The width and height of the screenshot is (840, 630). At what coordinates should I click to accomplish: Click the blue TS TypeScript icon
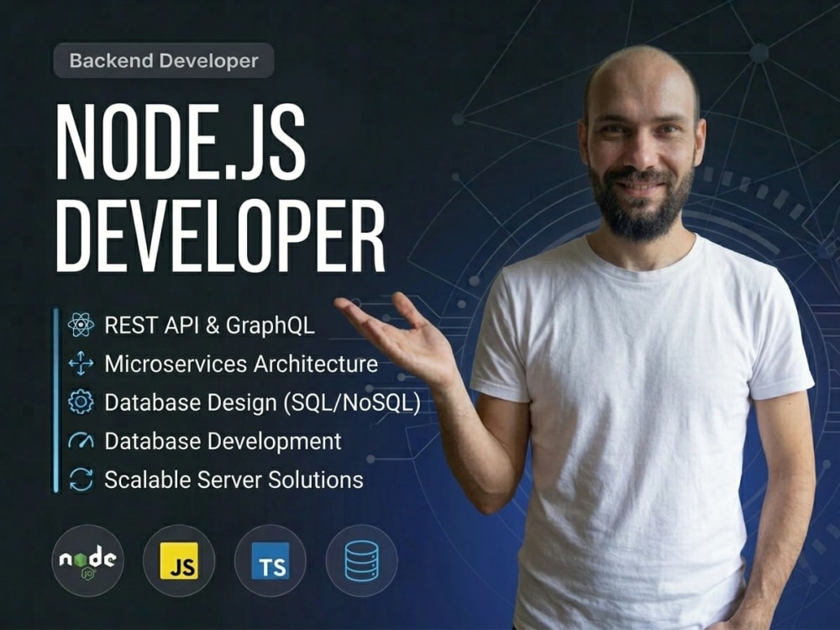[x=270, y=560]
